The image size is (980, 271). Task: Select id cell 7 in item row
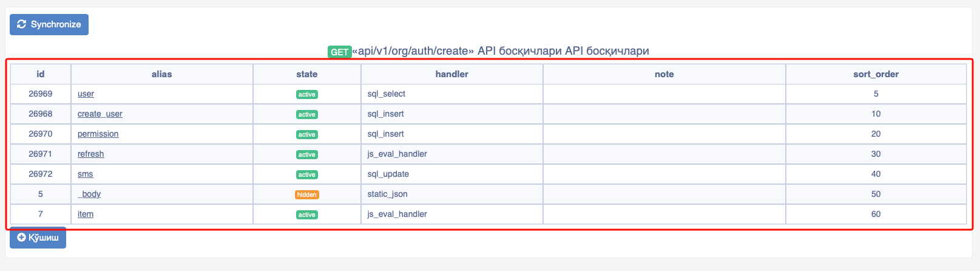click(x=41, y=214)
